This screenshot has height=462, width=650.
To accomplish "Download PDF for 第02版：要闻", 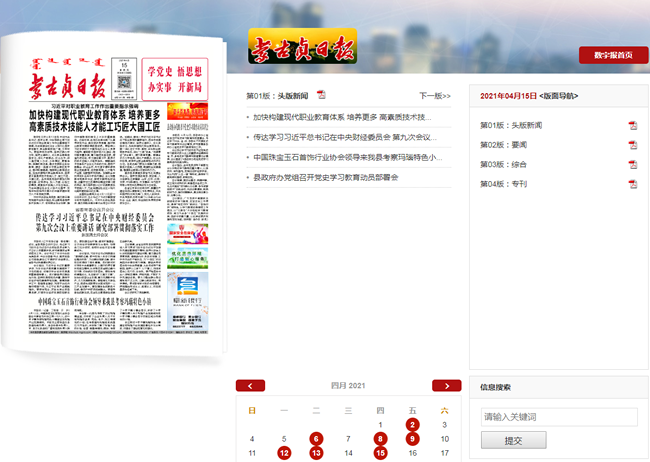I will pos(632,145).
